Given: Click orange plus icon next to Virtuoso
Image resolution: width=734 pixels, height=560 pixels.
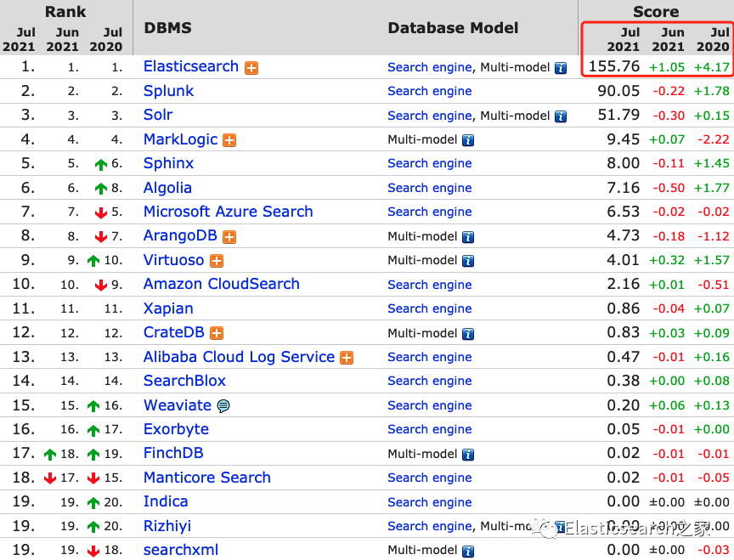Looking at the screenshot, I should pyautogui.click(x=217, y=261).
